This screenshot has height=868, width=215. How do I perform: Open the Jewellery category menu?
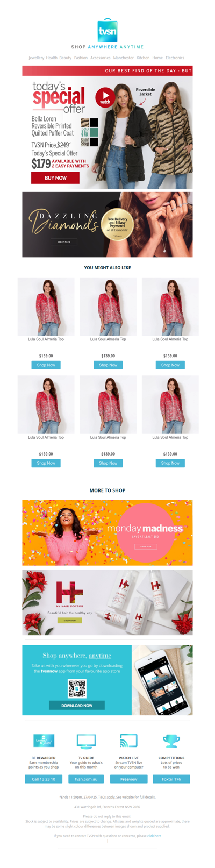pyautogui.click(x=37, y=58)
